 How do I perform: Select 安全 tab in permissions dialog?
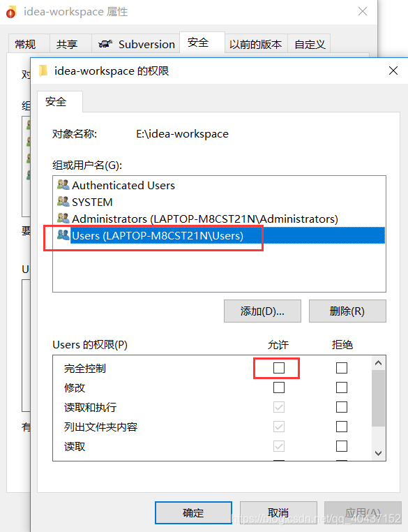click(x=60, y=101)
